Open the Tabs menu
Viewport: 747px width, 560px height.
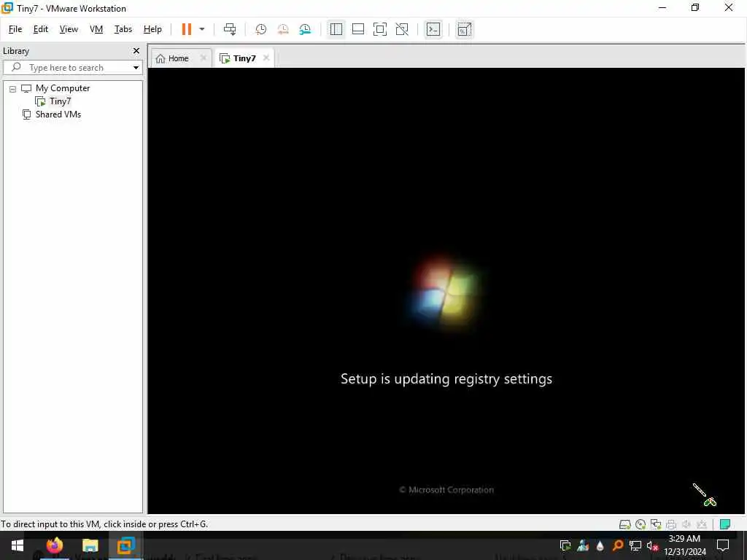(123, 29)
